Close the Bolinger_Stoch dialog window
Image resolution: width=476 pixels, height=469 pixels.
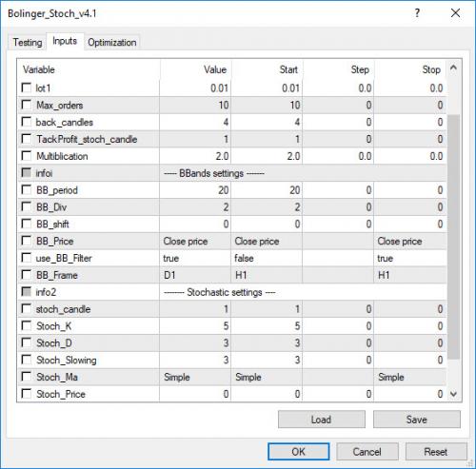(x=455, y=13)
